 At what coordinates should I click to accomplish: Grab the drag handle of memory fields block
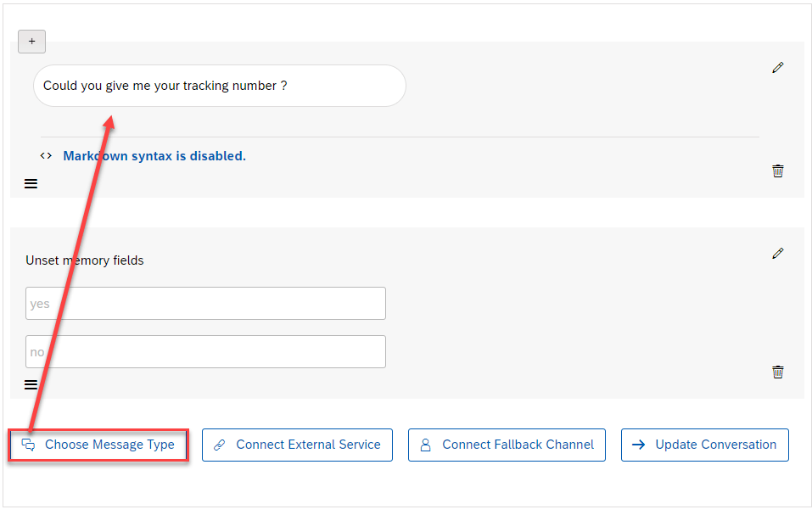[x=31, y=384]
